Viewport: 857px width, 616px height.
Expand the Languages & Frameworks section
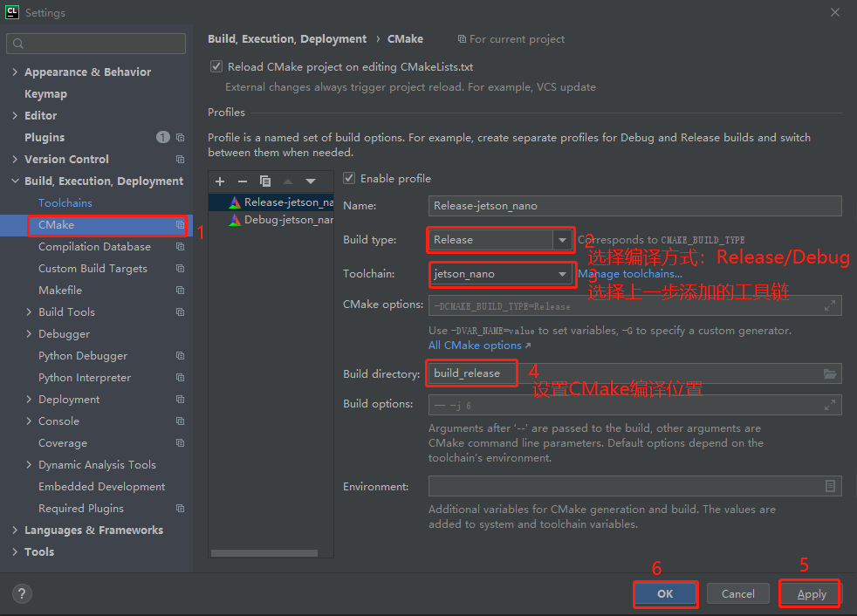pyautogui.click(x=15, y=530)
